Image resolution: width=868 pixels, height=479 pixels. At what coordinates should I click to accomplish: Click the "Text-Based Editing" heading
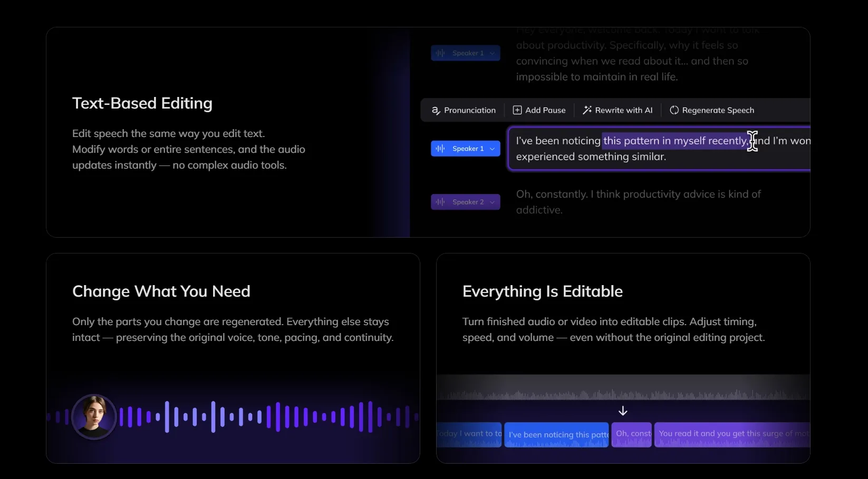[142, 103]
